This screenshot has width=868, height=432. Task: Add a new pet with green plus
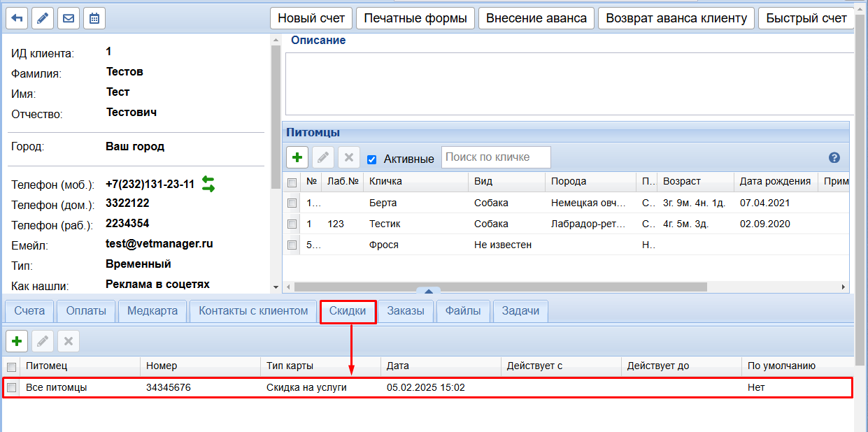(x=297, y=157)
